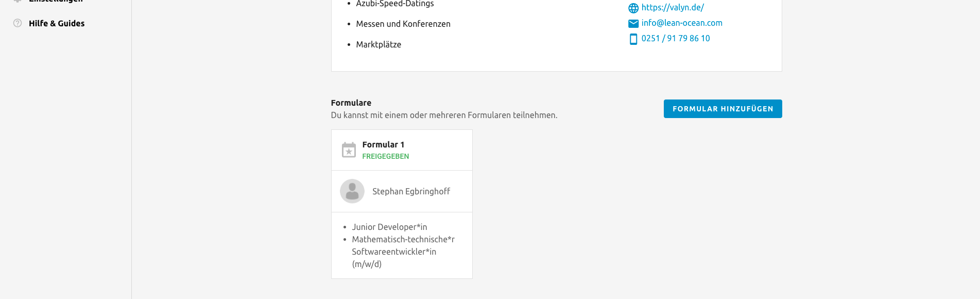Call the 0251 / 91 79 86 10 number
This screenshot has width=980, height=299.
point(676,38)
